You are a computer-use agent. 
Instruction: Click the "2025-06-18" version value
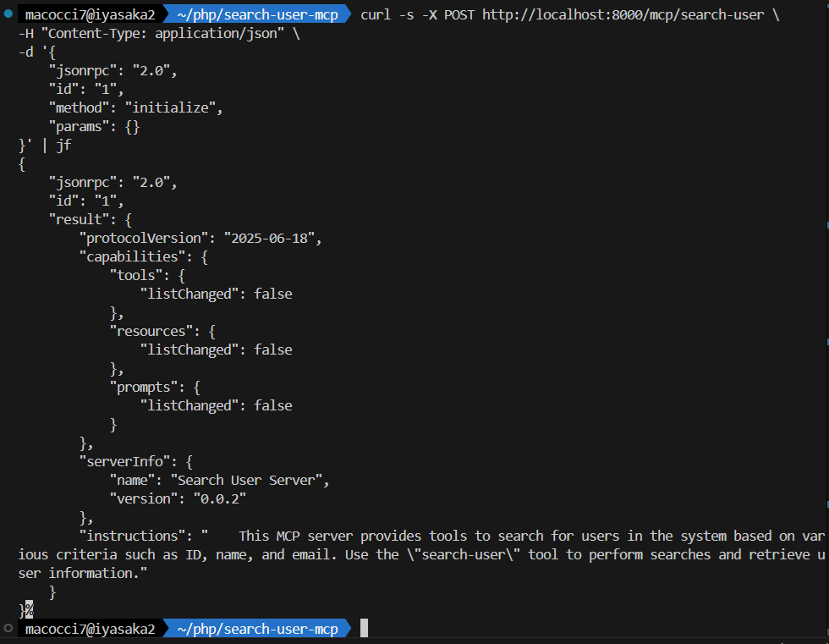(x=272, y=238)
